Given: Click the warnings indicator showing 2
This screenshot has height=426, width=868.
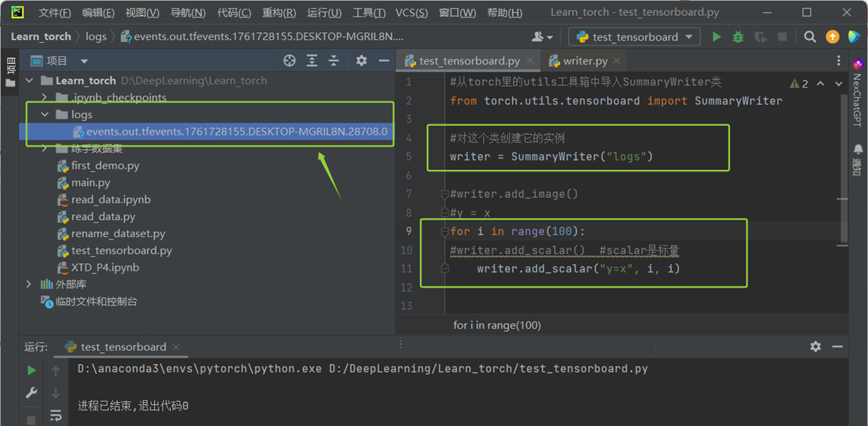Looking at the screenshot, I should click(799, 84).
